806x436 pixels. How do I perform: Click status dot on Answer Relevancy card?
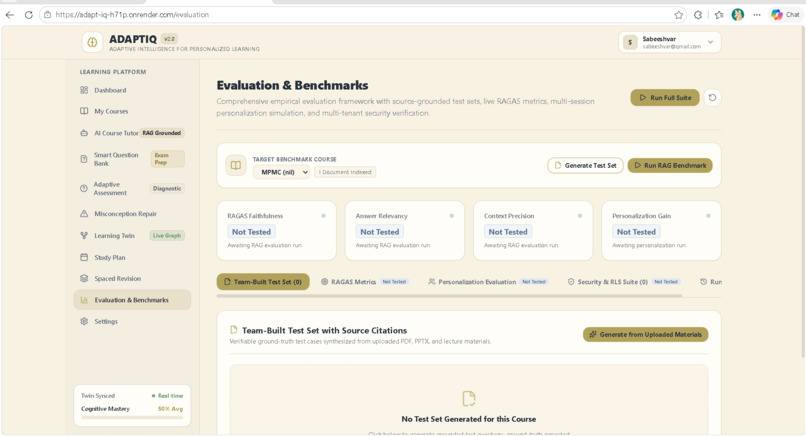pos(452,216)
